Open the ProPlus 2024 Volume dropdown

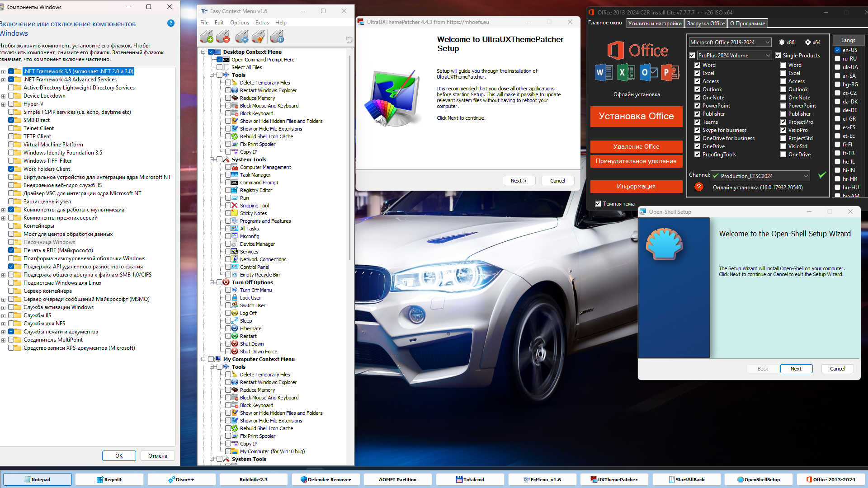click(x=734, y=56)
